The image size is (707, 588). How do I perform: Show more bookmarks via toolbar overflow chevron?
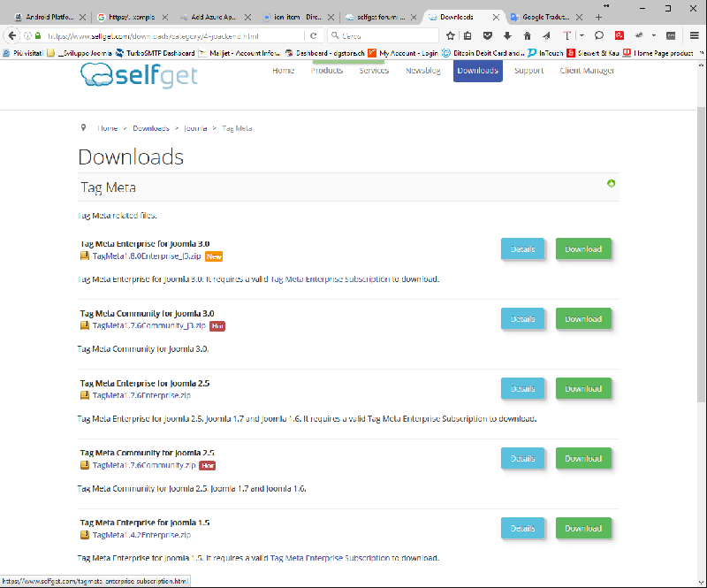click(702, 53)
